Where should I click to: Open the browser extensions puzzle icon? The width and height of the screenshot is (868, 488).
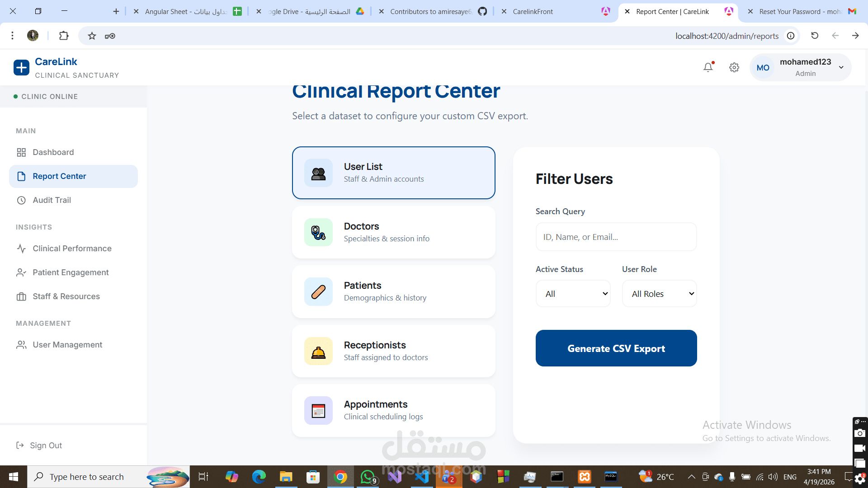64,36
